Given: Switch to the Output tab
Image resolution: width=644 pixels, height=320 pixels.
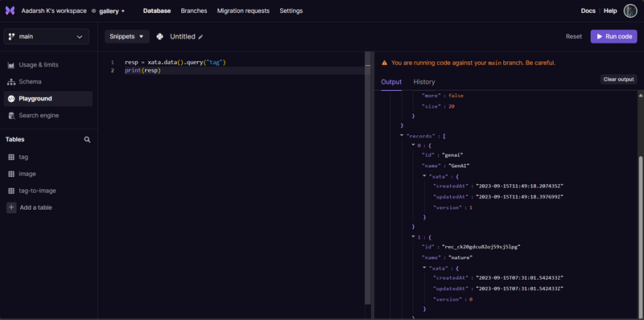Looking at the screenshot, I should 391,82.
